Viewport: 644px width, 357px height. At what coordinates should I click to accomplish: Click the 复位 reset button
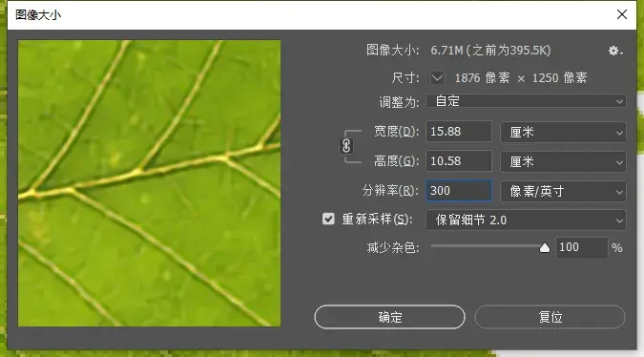click(550, 317)
